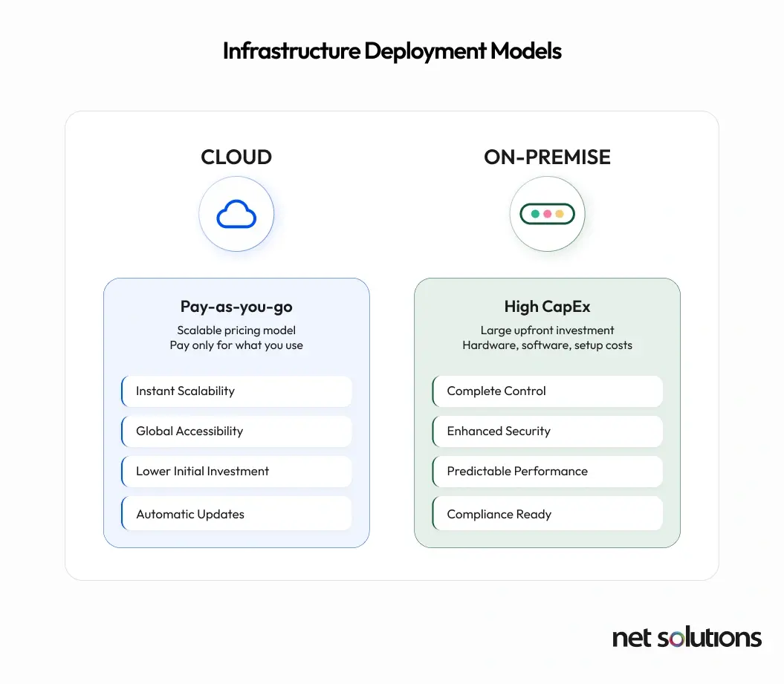Select the Predictable Performance item
The image size is (784, 684).
548,471
